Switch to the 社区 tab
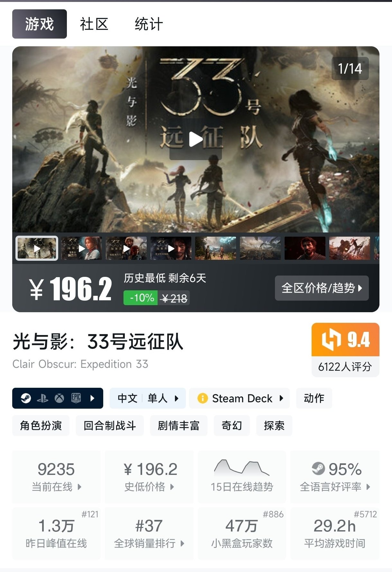This screenshot has height=572, width=392. click(94, 24)
